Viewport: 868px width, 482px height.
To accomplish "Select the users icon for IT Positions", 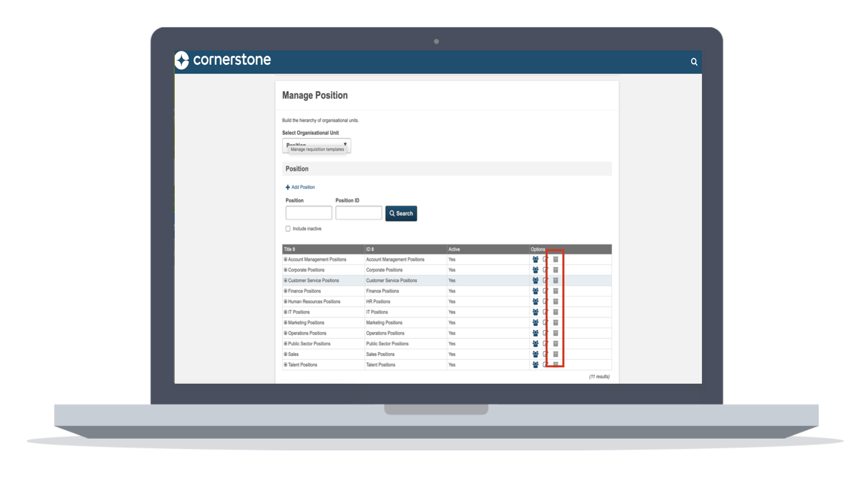I will 535,312.
